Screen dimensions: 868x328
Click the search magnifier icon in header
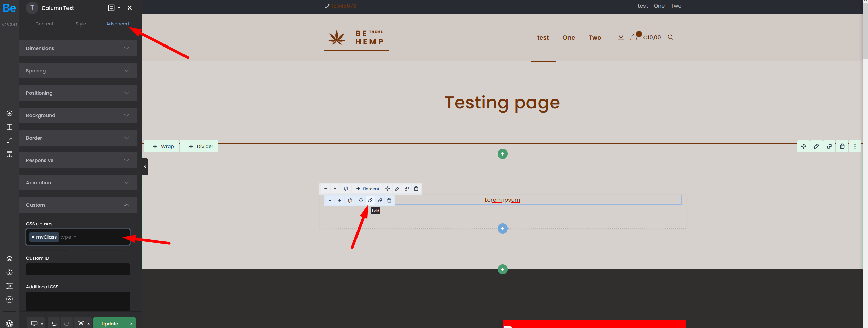[671, 37]
